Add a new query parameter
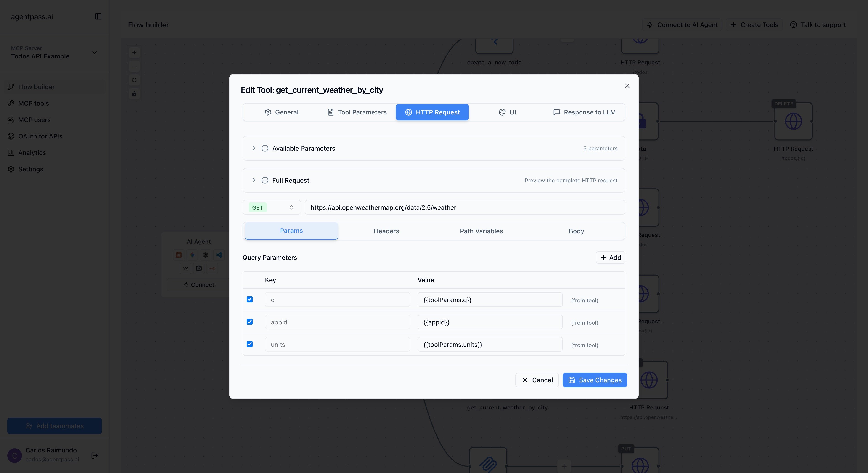The width and height of the screenshot is (868, 473). click(x=611, y=258)
